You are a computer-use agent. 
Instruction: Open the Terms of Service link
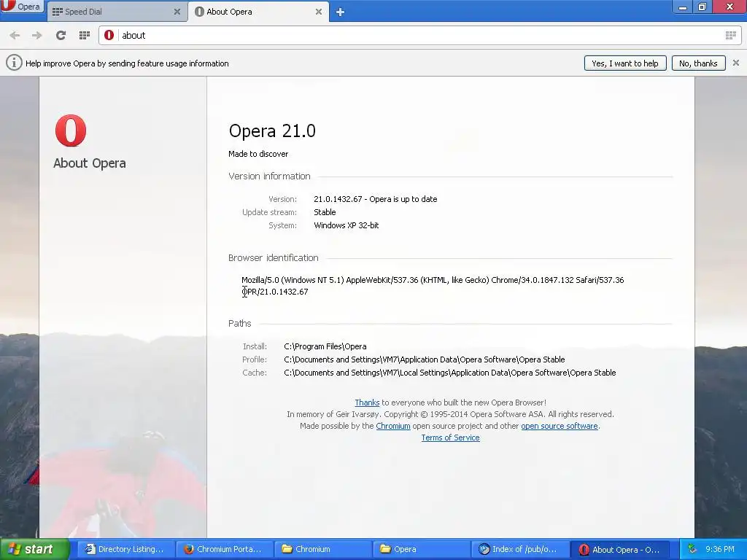click(450, 437)
